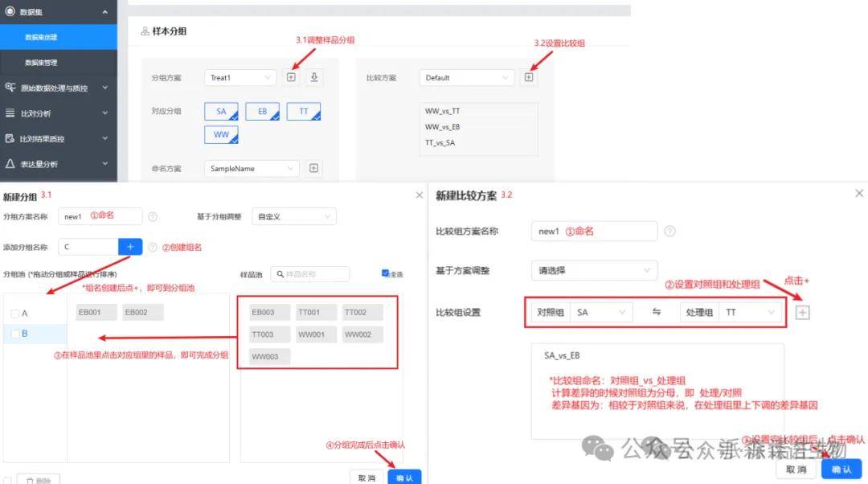Click the 样品名称 search field

tap(315, 274)
